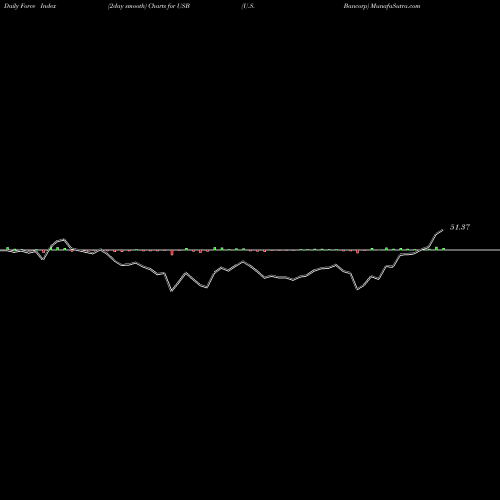The image size is (500, 500).
Task: Click the '(2day smooth) Charts for USB' text
Action: point(149,6)
